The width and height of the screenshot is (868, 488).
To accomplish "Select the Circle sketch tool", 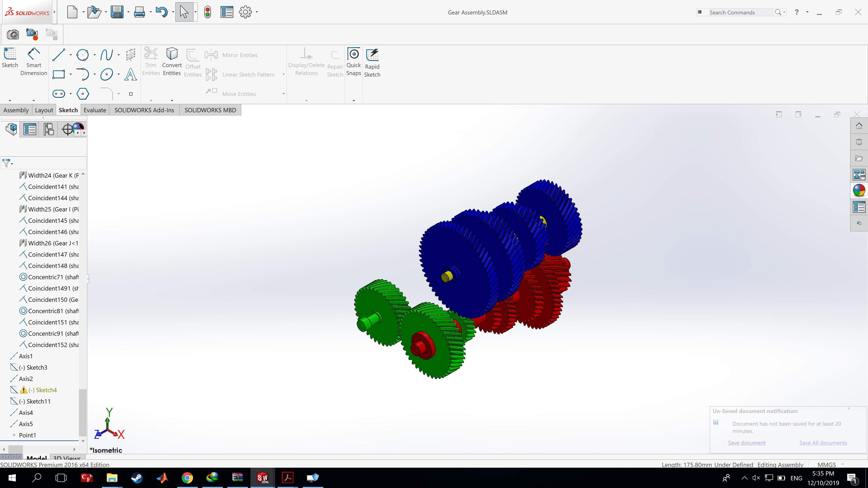I will point(83,55).
